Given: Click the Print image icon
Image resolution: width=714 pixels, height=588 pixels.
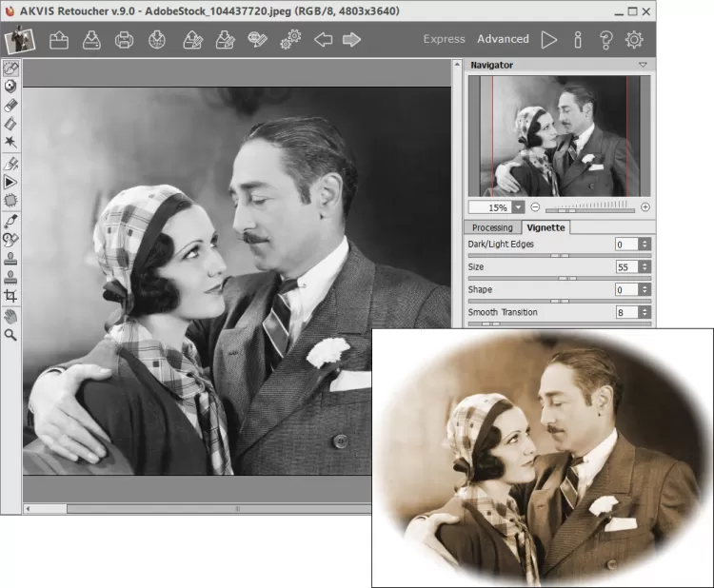Looking at the screenshot, I should coord(124,40).
